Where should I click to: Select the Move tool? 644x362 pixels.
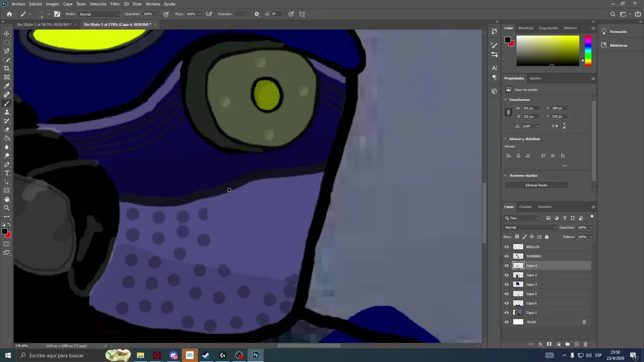[7, 34]
